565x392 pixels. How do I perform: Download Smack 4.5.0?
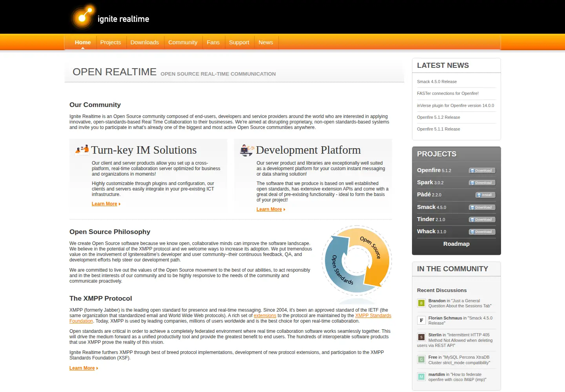(482, 207)
